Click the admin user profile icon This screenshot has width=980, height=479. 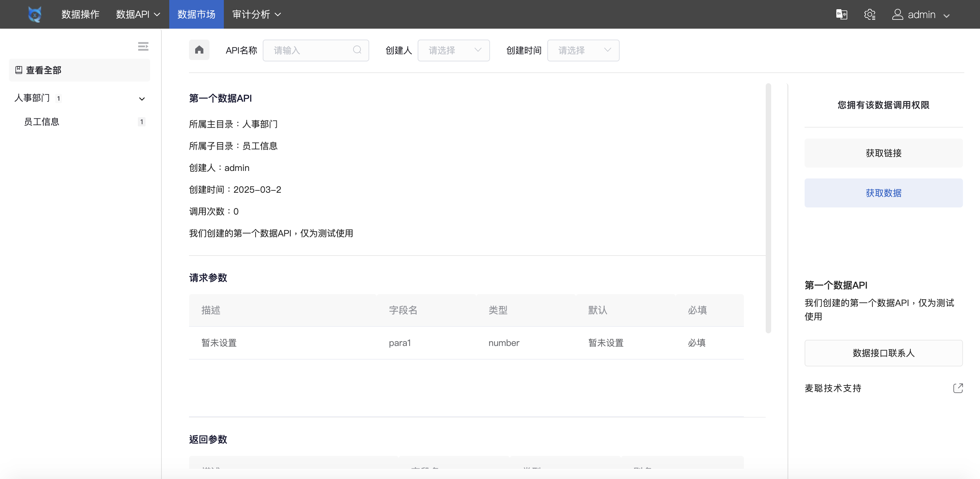898,14
